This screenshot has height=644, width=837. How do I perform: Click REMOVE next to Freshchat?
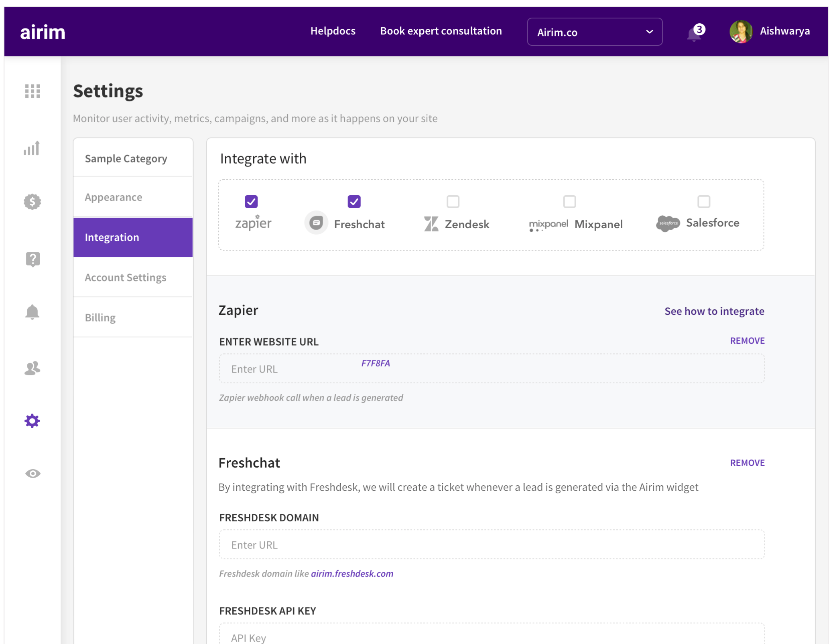(x=747, y=462)
